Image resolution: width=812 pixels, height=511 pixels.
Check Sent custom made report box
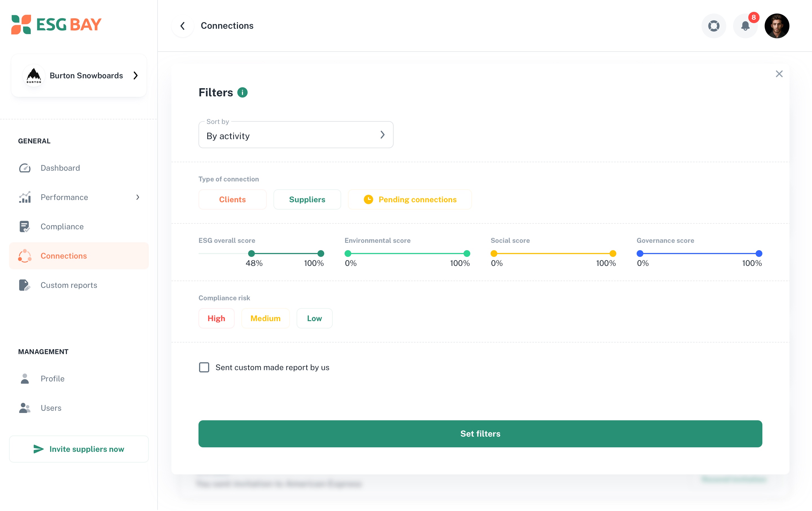[204, 368]
